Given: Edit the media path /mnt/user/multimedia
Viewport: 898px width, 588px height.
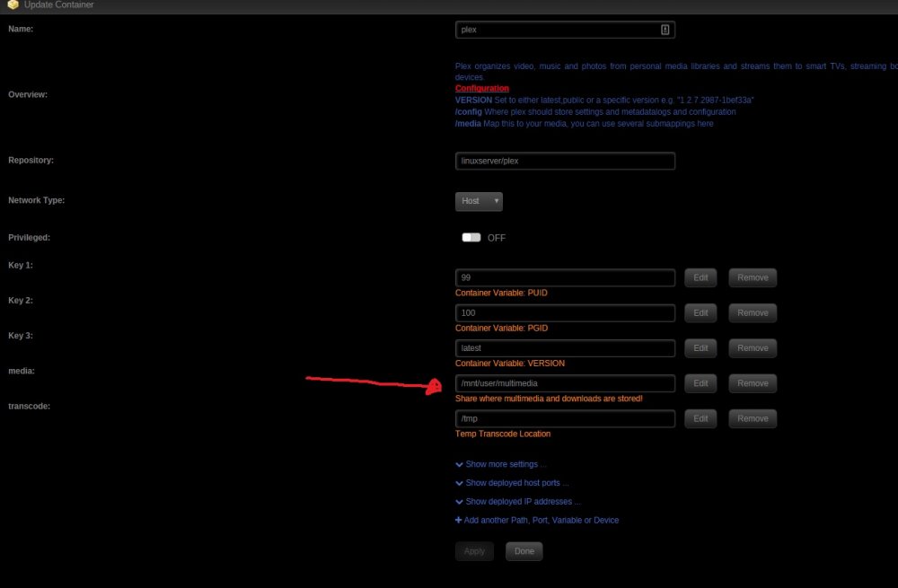Looking at the screenshot, I should coord(700,383).
